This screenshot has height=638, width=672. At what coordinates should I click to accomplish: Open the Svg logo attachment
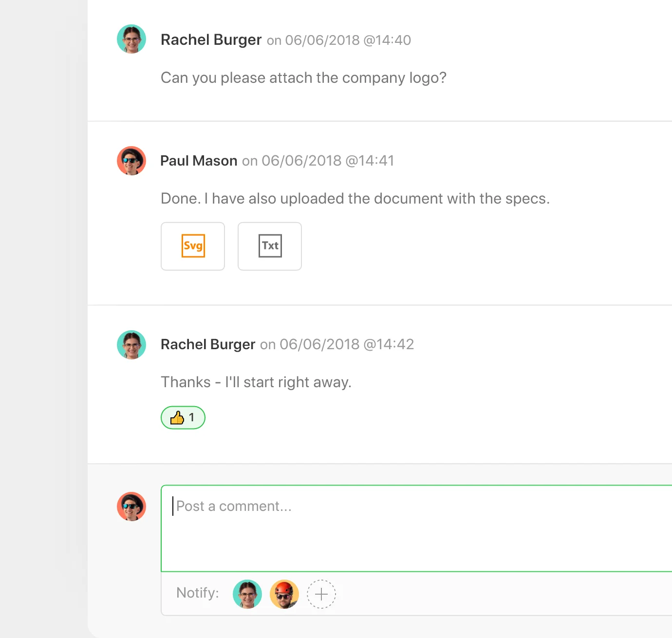(193, 246)
